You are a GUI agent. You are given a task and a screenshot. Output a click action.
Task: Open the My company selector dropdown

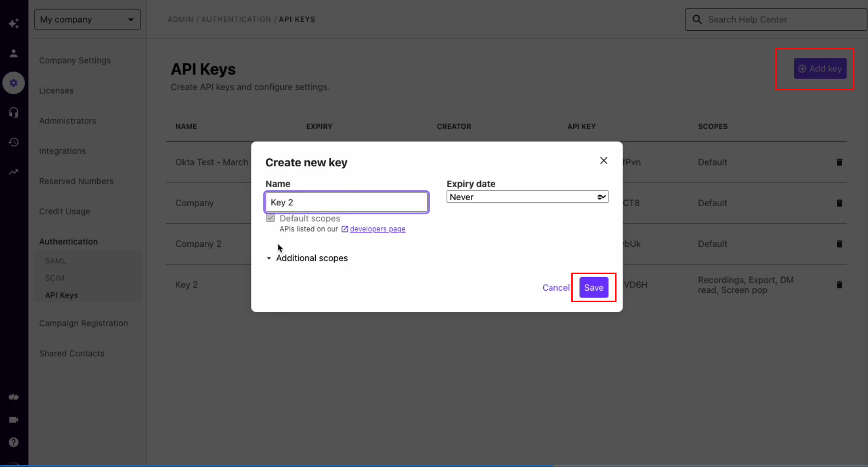(x=88, y=19)
